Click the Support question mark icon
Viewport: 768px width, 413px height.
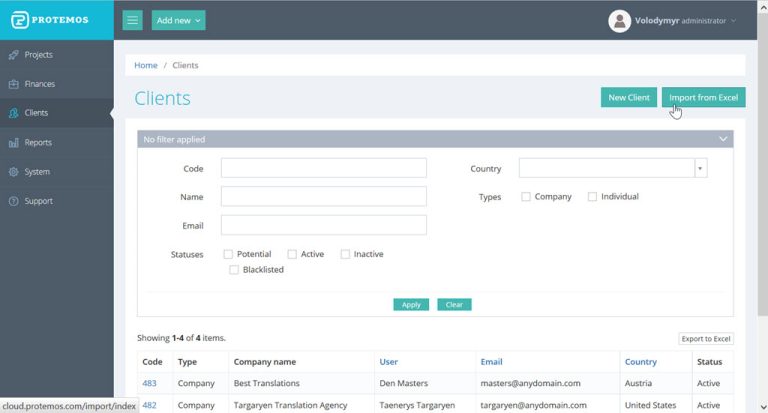click(14, 201)
